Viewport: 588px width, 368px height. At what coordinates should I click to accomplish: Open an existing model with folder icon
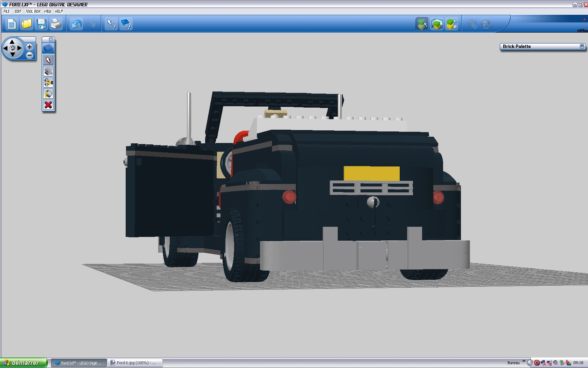click(x=26, y=24)
